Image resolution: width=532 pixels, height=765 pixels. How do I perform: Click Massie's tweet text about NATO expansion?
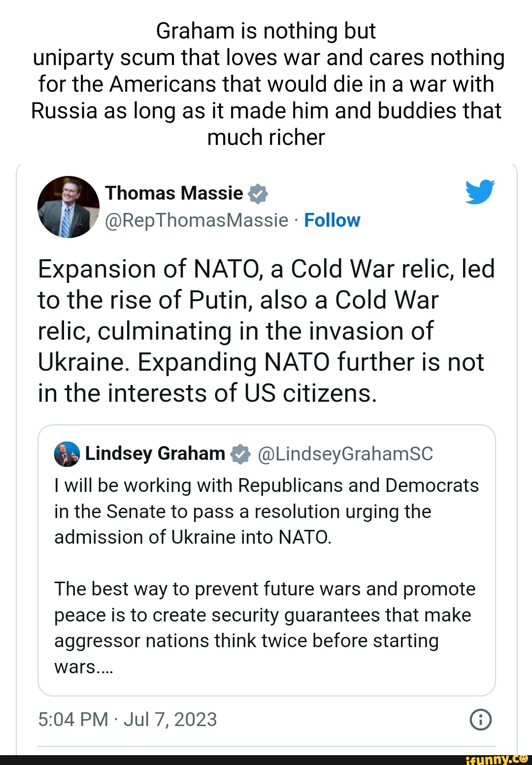pos(266,331)
